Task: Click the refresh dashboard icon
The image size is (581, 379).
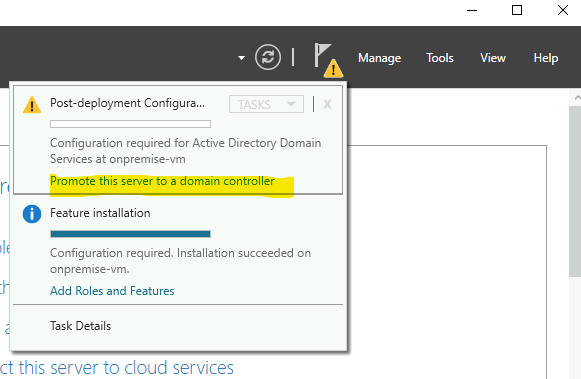Action: pos(268,57)
